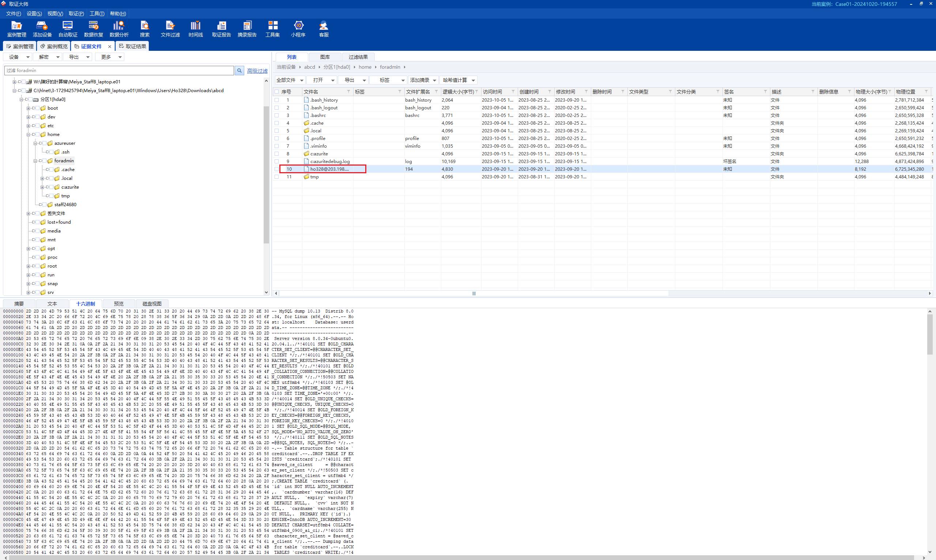
Task: Check the c:azuritedebug.log row checkbox
Action: 277,162
